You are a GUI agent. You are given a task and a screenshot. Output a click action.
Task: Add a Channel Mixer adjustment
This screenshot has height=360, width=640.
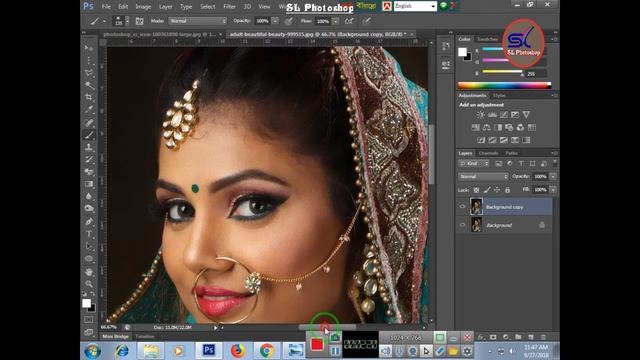[520, 127]
